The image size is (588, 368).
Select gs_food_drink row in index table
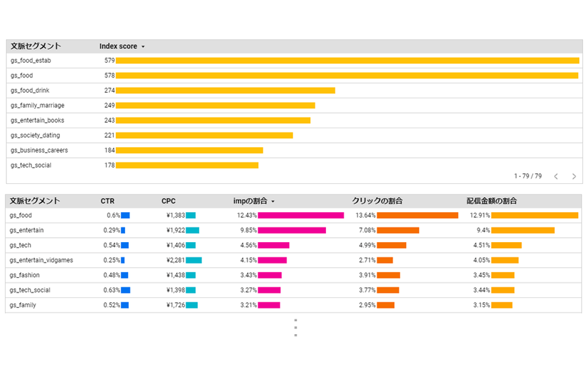click(30, 91)
